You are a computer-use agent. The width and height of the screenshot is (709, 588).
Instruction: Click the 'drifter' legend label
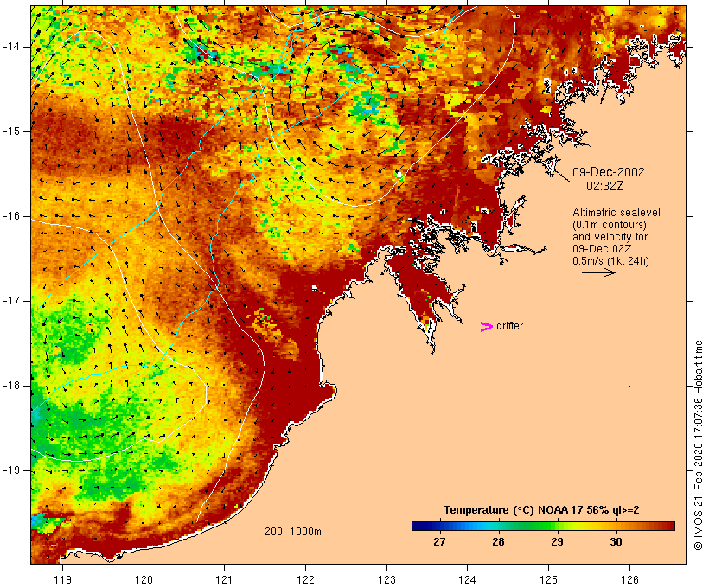[509, 326]
